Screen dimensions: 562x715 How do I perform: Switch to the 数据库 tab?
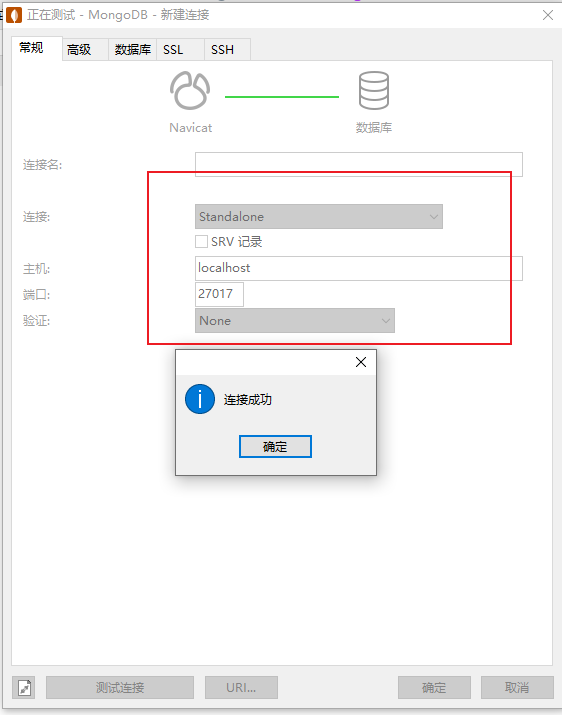click(132, 50)
